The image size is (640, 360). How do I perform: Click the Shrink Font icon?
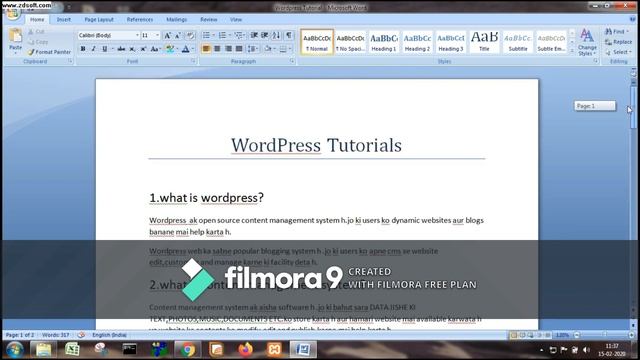[x=178, y=36]
